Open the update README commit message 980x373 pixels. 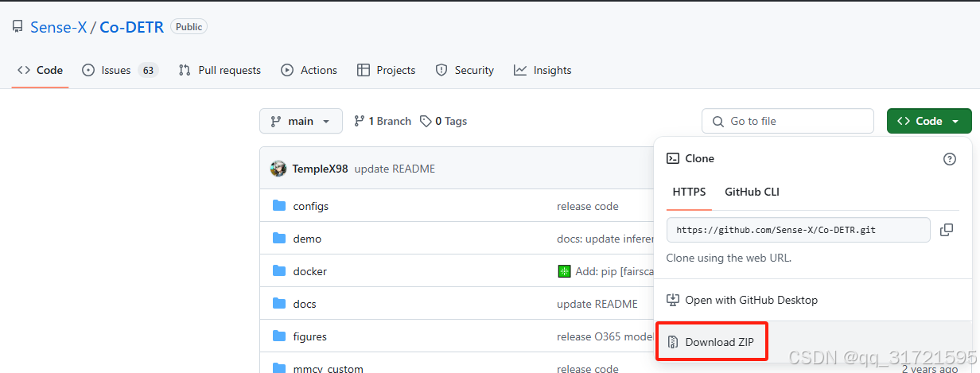click(x=395, y=169)
